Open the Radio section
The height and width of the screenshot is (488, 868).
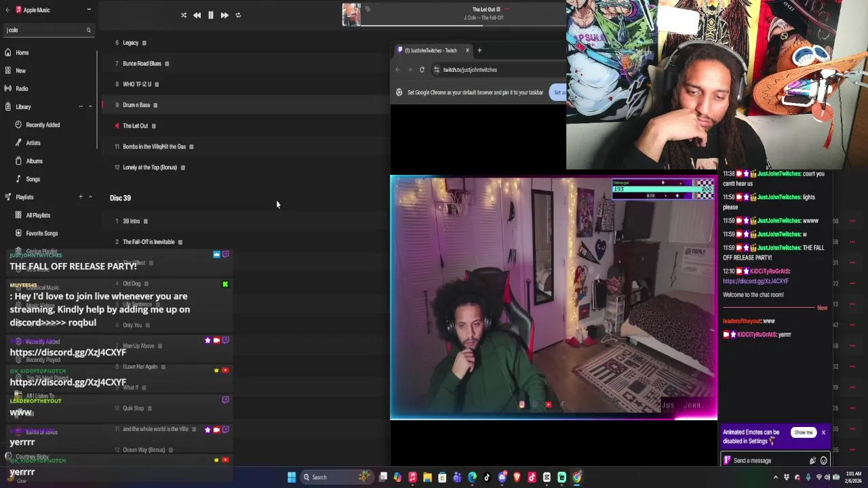pyautogui.click(x=22, y=89)
